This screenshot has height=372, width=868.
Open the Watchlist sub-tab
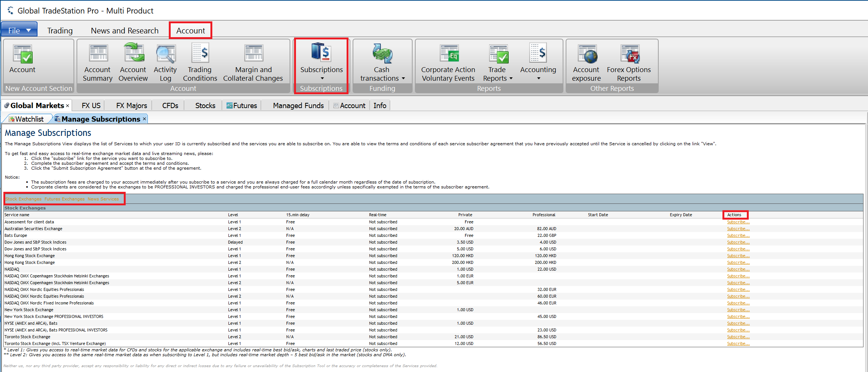[26, 119]
